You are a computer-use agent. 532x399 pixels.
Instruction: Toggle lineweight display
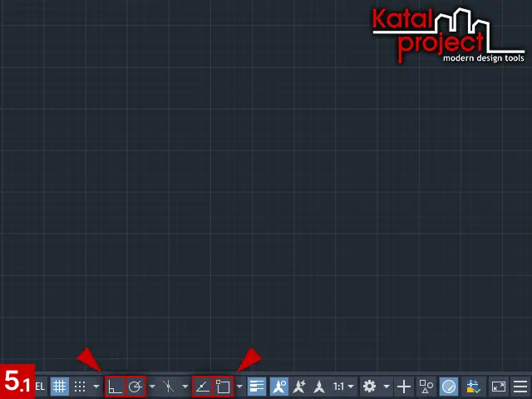pyautogui.click(x=257, y=387)
